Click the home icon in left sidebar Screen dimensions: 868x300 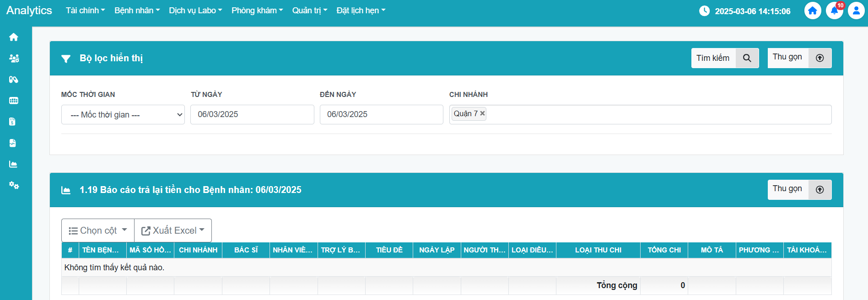click(x=14, y=37)
